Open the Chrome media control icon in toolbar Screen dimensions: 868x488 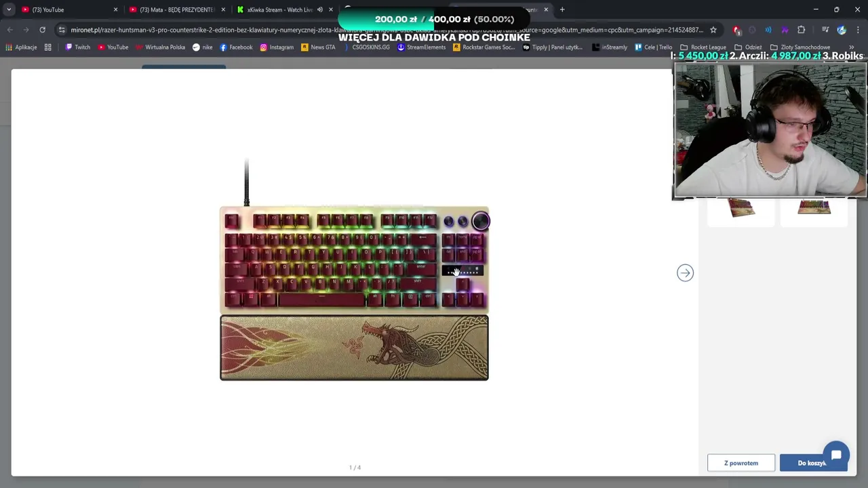coord(825,30)
